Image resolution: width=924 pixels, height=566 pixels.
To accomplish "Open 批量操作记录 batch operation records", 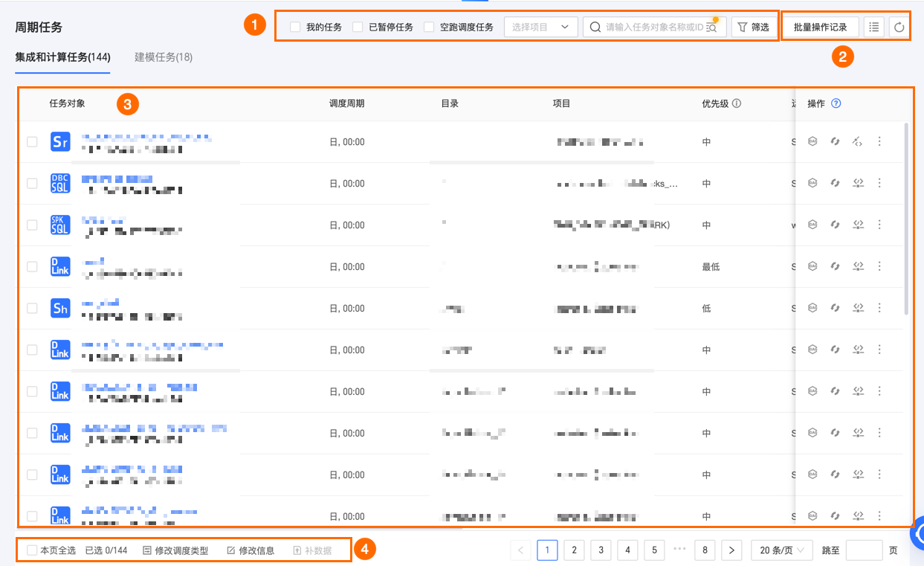I will (821, 28).
